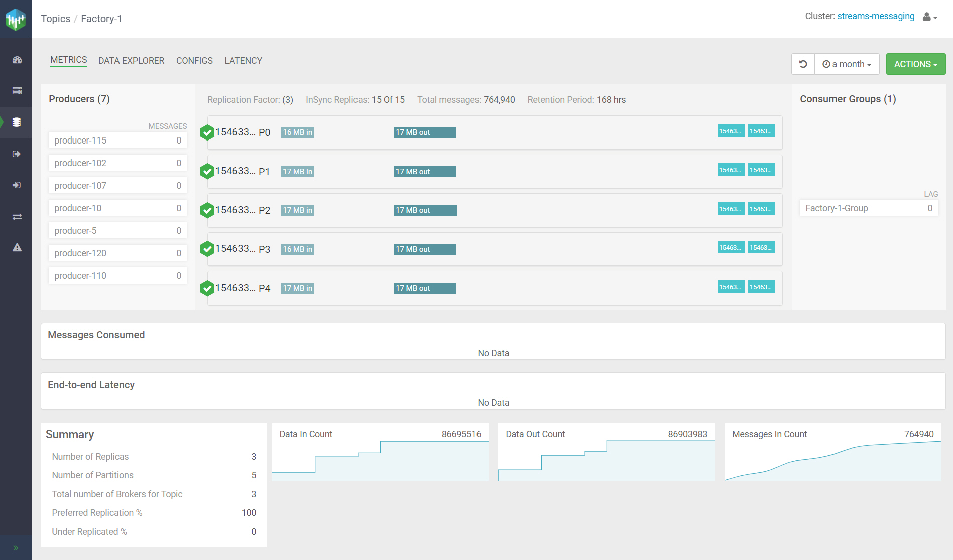Click the '16 MB in' bar for P3
This screenshot has height=560, width=953.
[298, 249]
